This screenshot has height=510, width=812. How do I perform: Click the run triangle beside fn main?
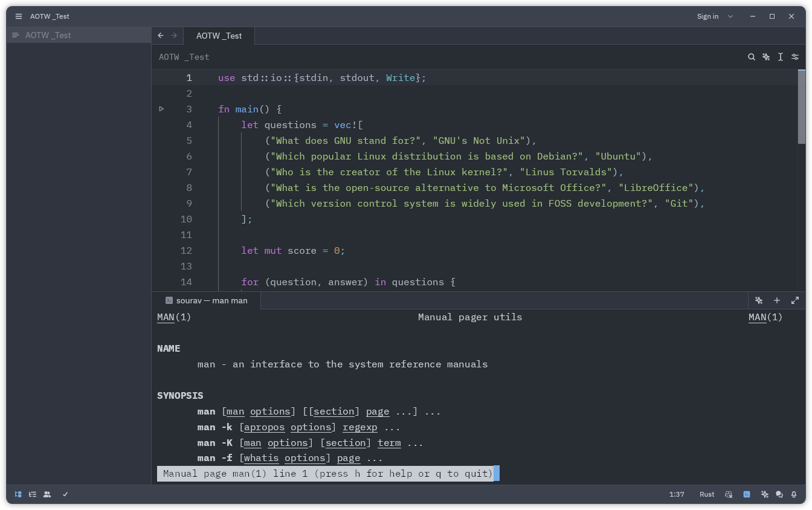click(x=161, y=109)
